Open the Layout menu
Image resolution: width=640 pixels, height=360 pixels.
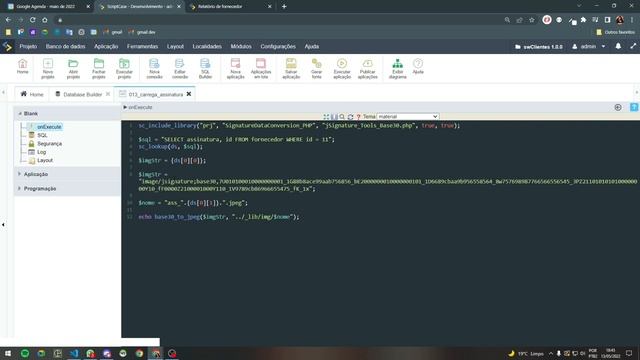pos(175,47)
